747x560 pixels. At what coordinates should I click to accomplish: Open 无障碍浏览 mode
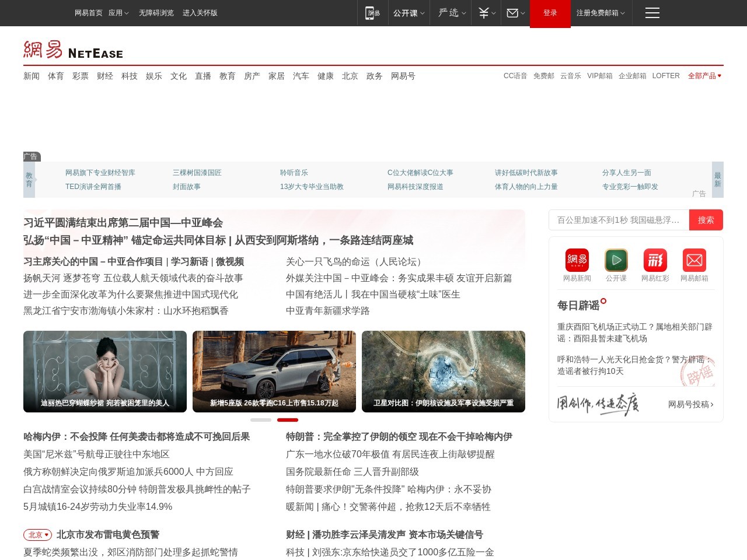[156, 13]
